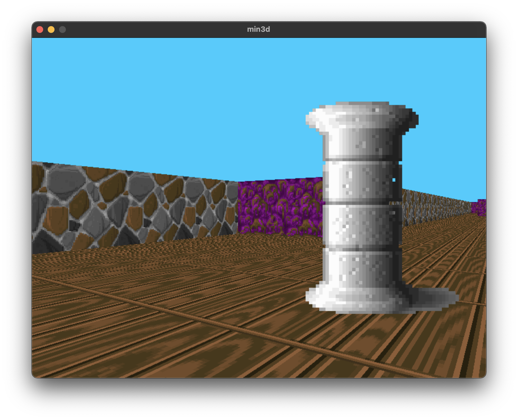Click the purple textured wall section
Screen dimensions: 518x420
[x=280, y=207]
